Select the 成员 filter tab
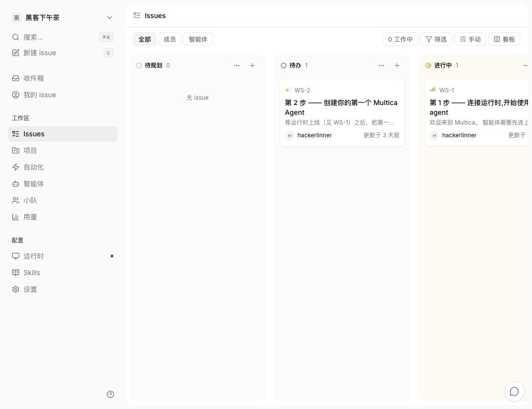This screenshot has height=409, width=532. (x=170, y=40)
